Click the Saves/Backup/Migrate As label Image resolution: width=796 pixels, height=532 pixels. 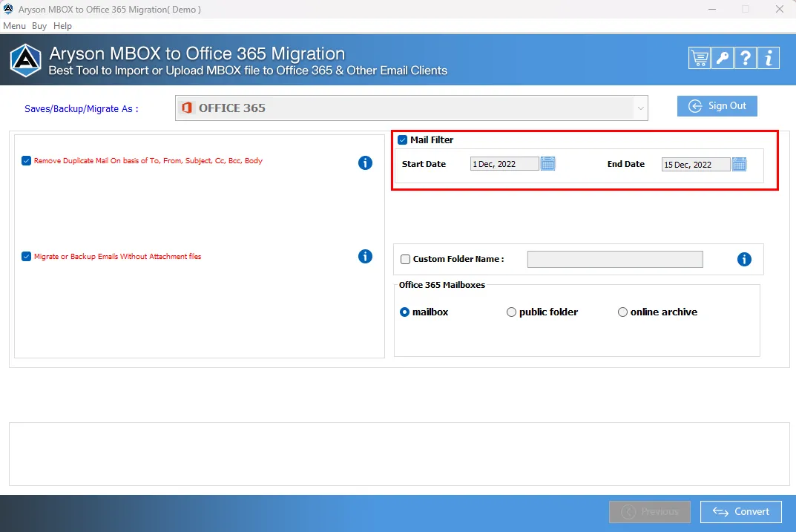click(81, 108)
